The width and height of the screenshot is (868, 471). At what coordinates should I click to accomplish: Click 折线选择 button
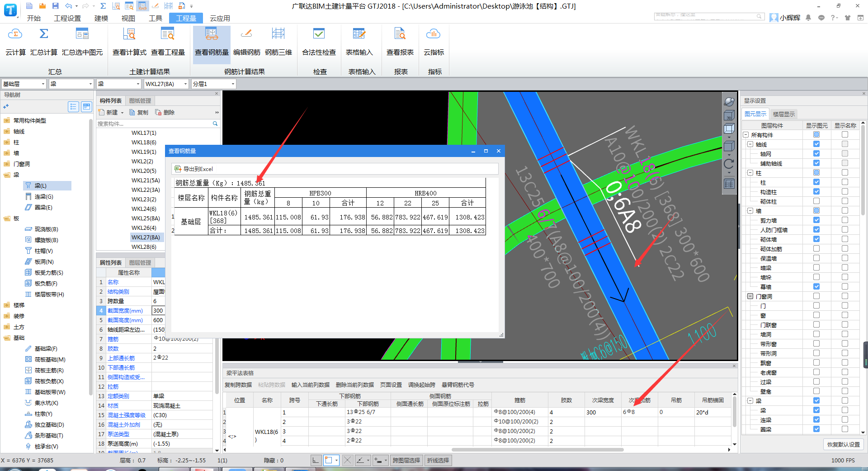click(438, 460)
